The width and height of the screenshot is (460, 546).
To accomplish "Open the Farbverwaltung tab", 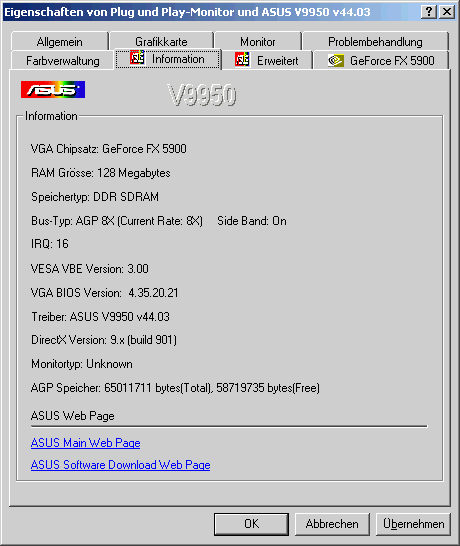I will coord(63,61).
